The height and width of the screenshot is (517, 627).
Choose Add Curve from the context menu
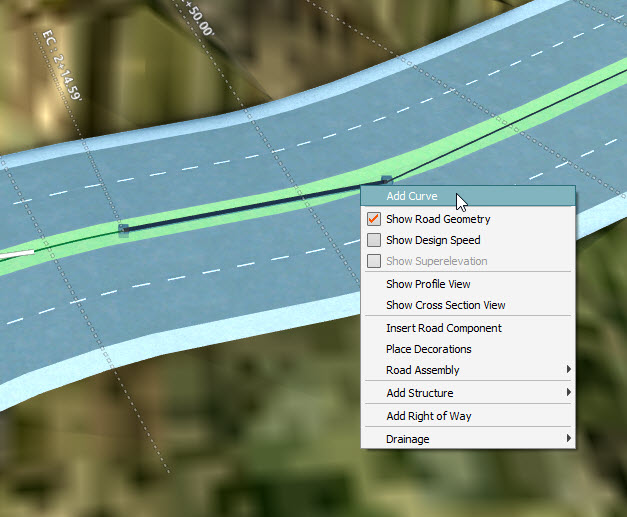click(468, 196)
